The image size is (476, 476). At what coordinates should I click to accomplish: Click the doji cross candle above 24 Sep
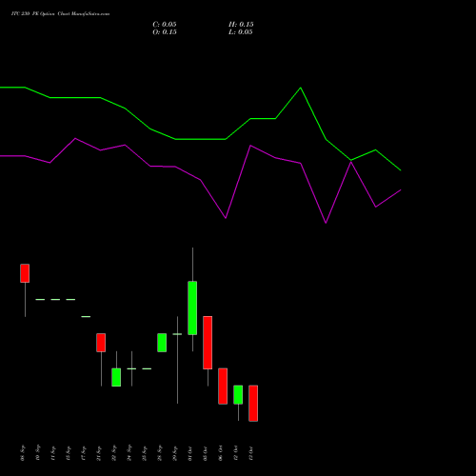pos(131,368)
